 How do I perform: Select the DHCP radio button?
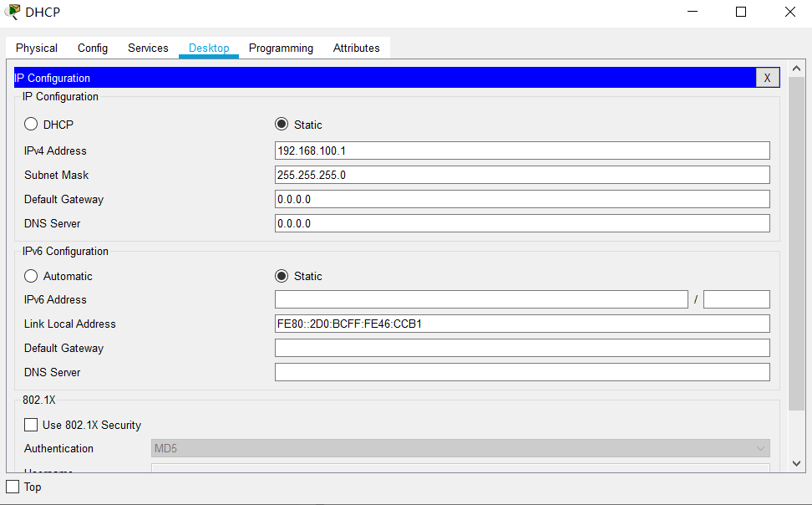click(31, 124)
